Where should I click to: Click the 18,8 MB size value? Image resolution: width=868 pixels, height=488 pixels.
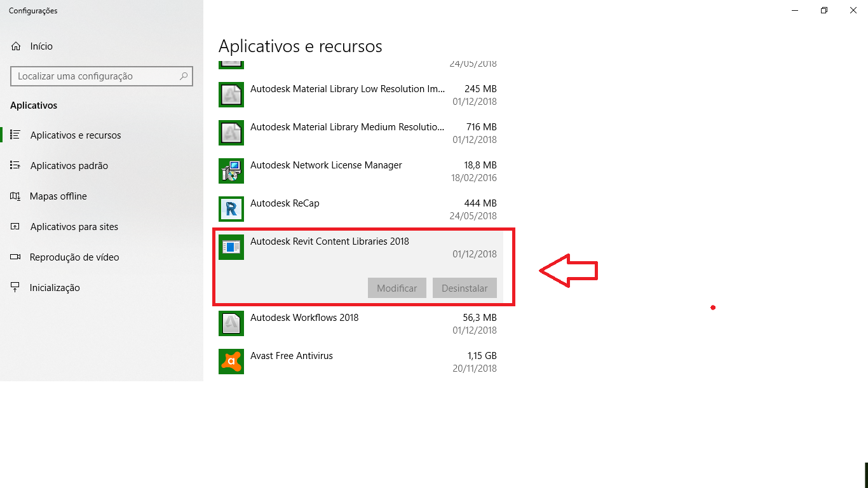click(480, 165)
